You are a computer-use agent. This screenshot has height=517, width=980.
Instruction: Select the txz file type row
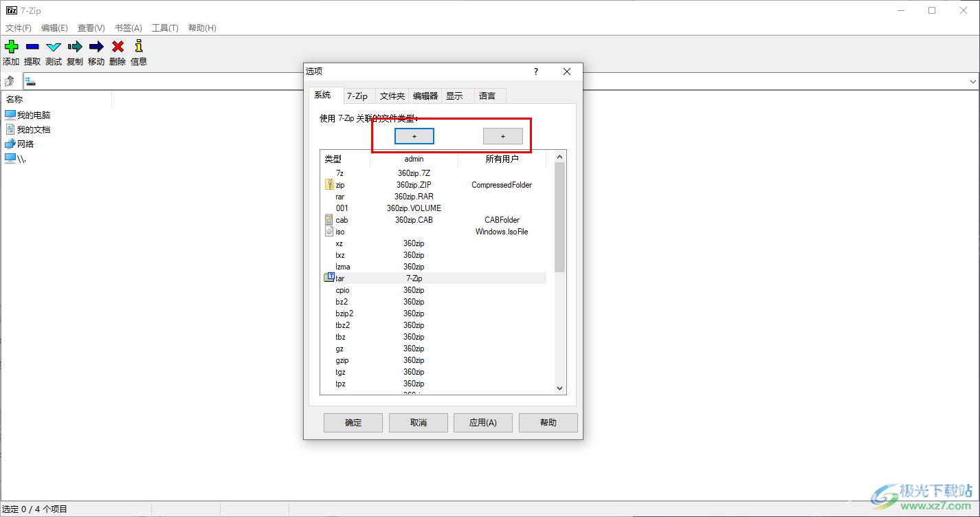coord(434,255)
